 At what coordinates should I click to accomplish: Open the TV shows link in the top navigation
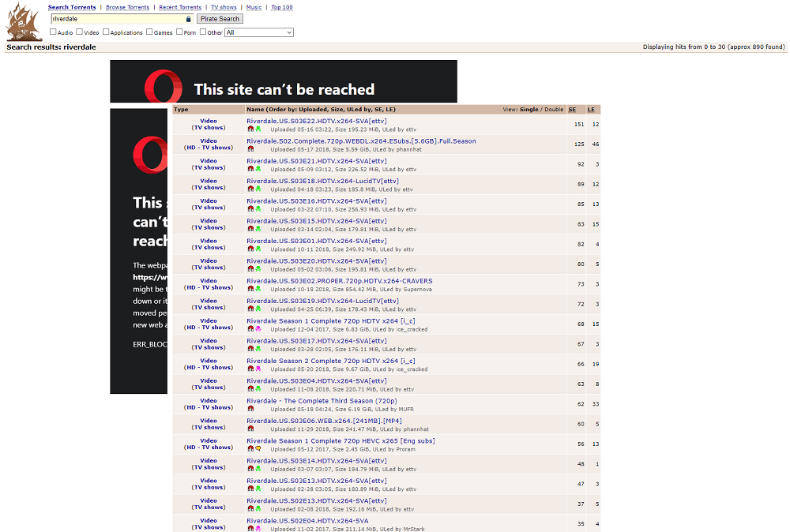224,7
